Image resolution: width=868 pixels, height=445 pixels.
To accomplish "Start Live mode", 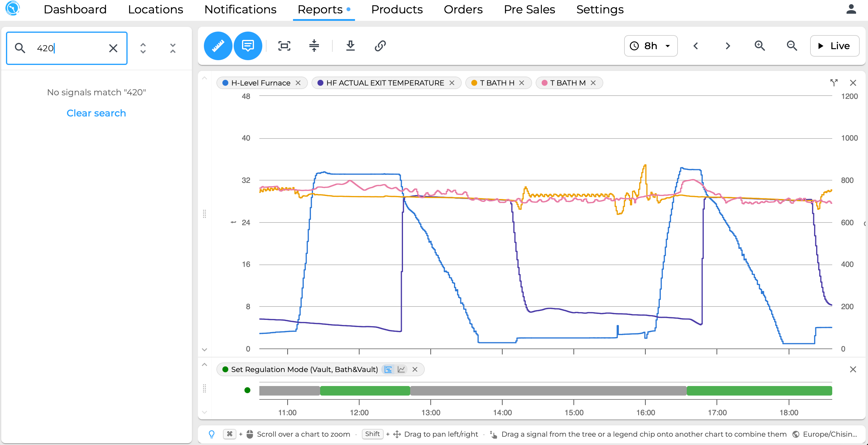I will coord(834,46).
